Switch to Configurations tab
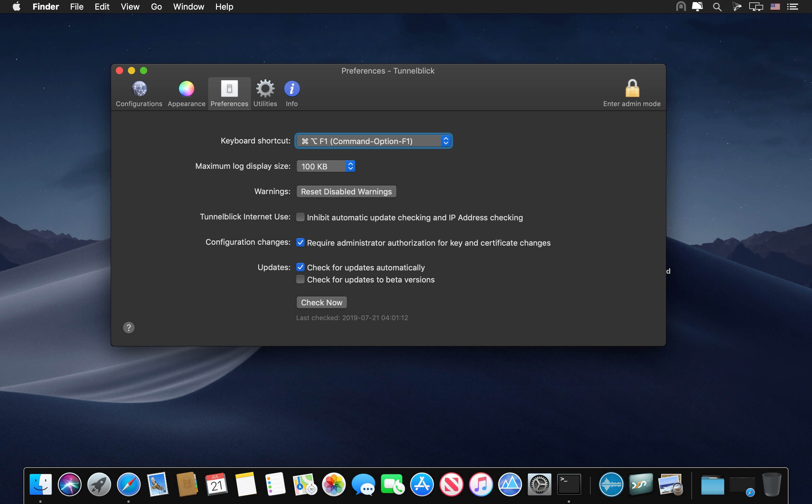The height and width of the screenshot is (504, 812). (139, 93)
